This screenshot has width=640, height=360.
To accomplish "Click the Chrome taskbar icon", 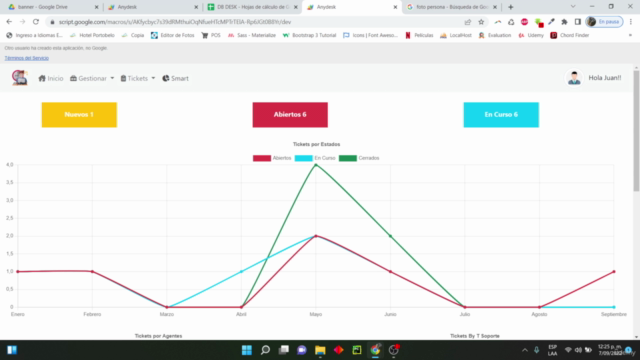I will point(375,350).
